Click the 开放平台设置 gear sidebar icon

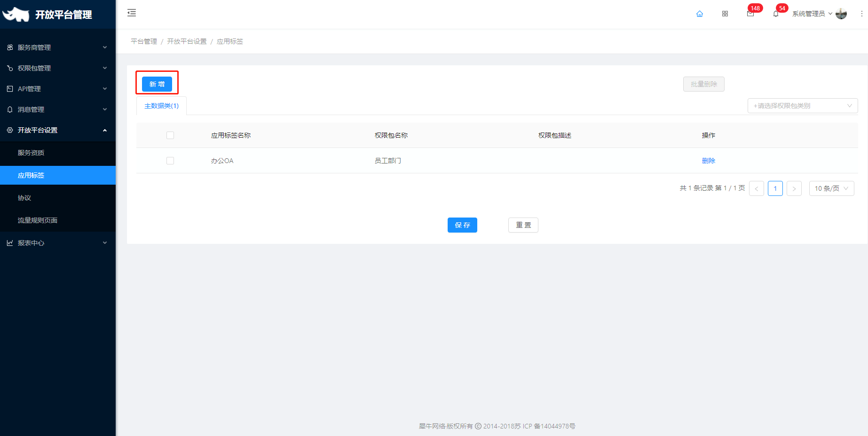(x=10, y=130)
